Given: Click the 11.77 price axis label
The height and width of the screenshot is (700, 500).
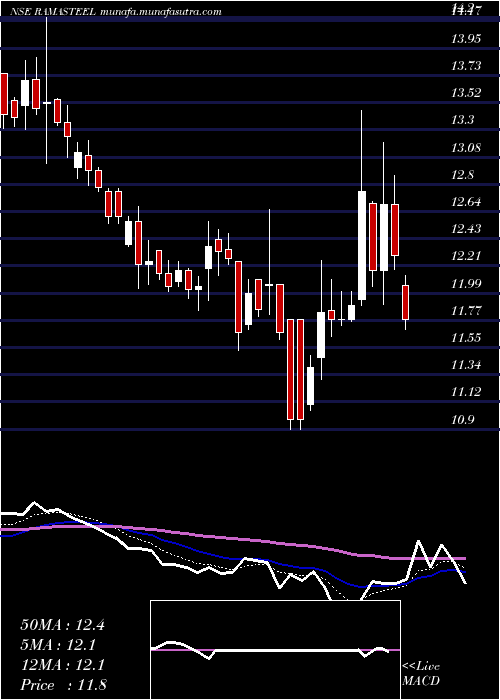Looking at the screenshot, I should 467,310.
